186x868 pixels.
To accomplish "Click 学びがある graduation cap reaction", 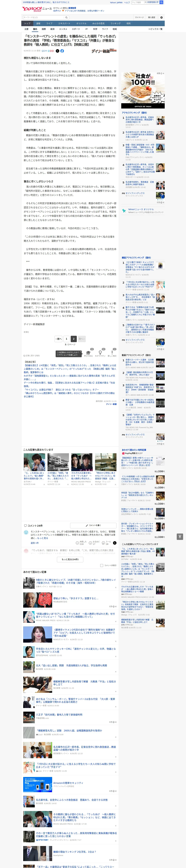I will pyautogui.click(x=89, y=353).
